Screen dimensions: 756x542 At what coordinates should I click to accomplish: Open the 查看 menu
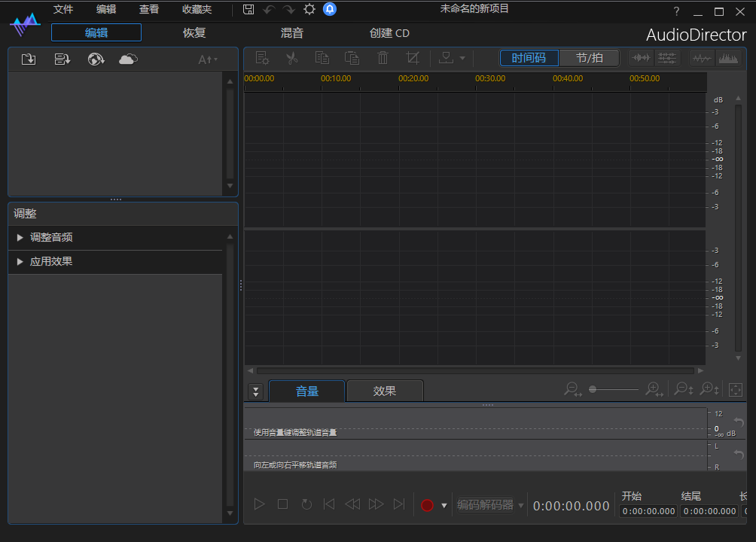click(x=149, y=10)
